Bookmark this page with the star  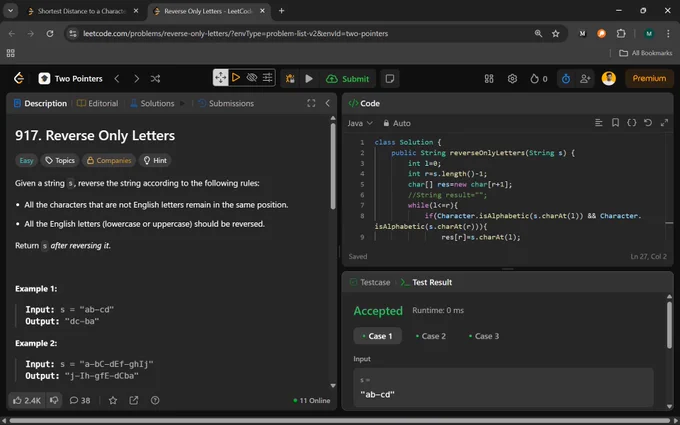click(556, 33)
